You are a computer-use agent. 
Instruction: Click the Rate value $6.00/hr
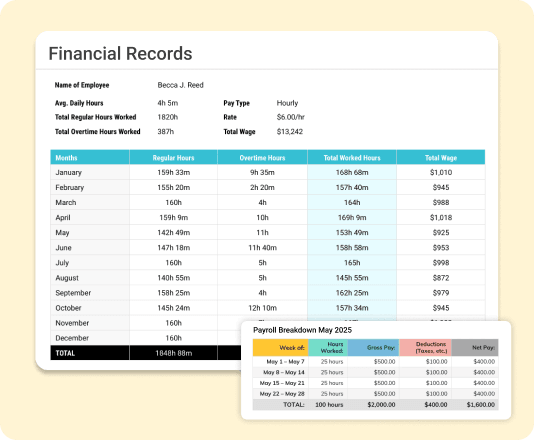(290, 117)
